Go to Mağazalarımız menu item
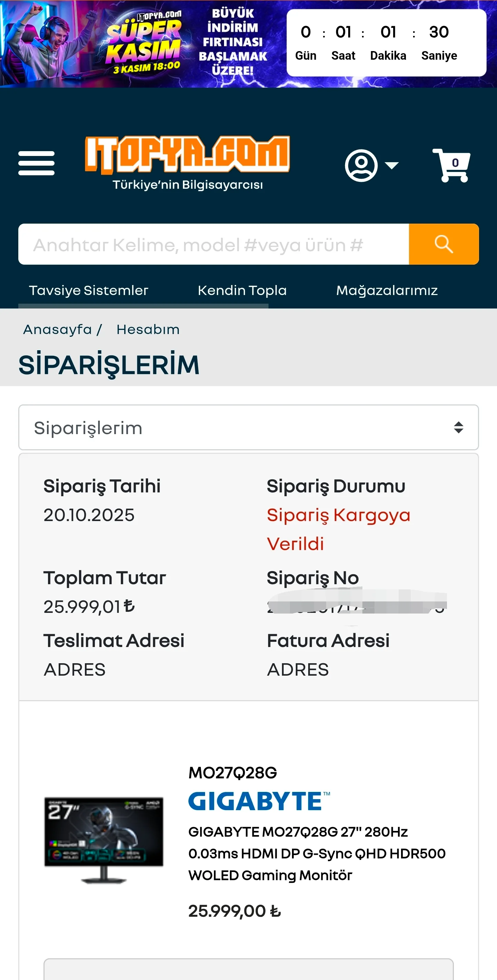 pos(387,291)
